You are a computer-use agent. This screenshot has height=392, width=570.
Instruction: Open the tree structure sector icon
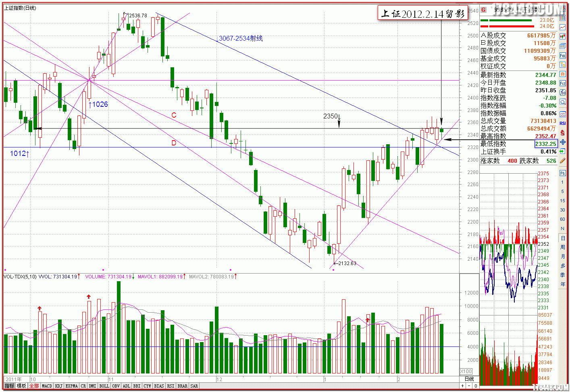coord(563,64)
